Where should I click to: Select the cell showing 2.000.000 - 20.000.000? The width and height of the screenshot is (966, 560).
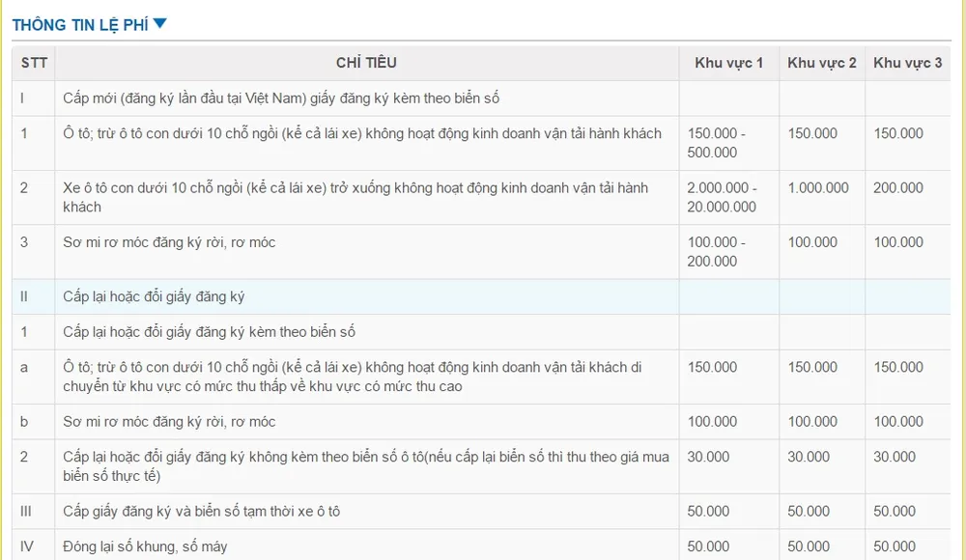[x=728, y=197]
